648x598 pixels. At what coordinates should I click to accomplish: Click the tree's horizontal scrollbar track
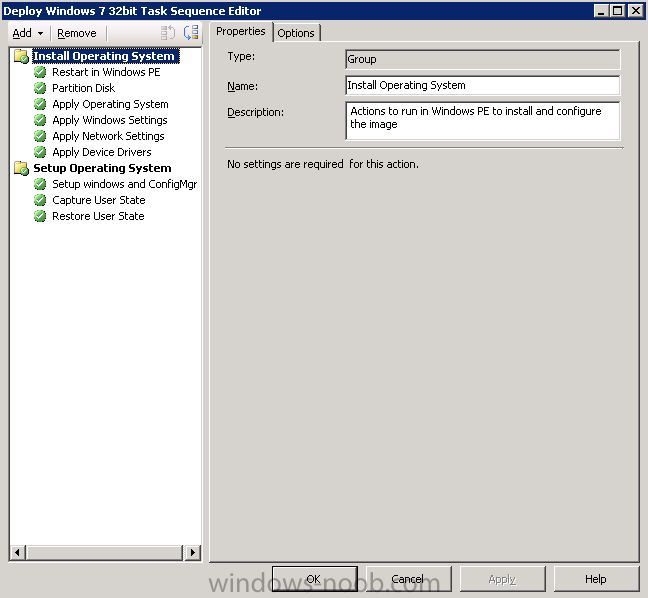point(105,552)
